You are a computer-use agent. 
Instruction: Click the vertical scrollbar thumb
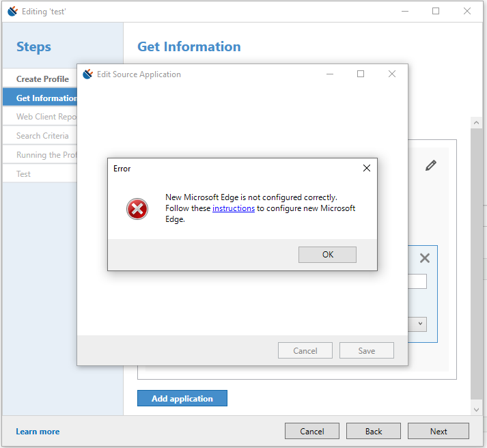tap(476, 264)
